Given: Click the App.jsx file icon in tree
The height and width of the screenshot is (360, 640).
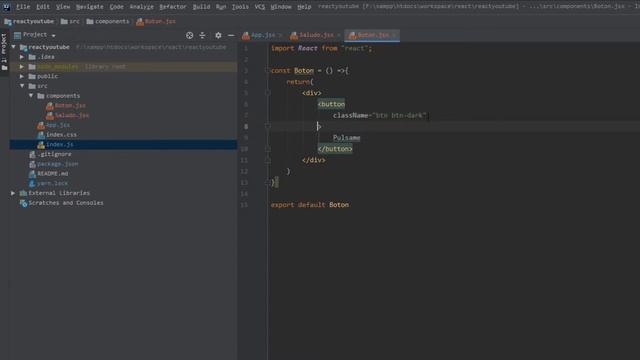Looking at the screenshot, I should click(40, 125).
